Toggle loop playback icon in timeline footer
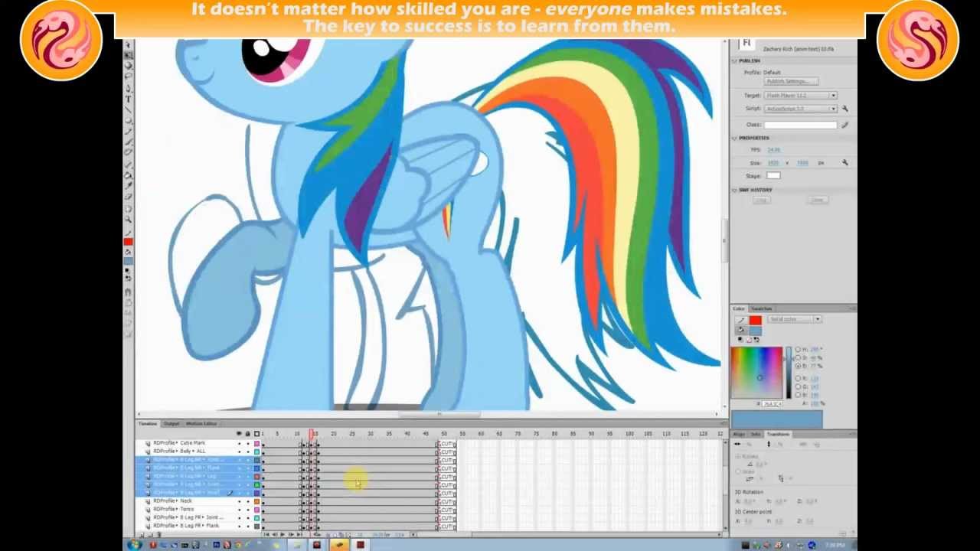Image resolution: width=980 pixels, height=551 pixels. [317, 533]
